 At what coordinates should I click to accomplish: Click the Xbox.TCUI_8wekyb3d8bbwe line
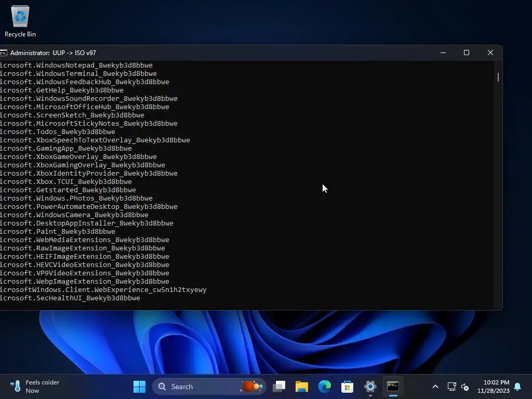(x=66, y=181)
